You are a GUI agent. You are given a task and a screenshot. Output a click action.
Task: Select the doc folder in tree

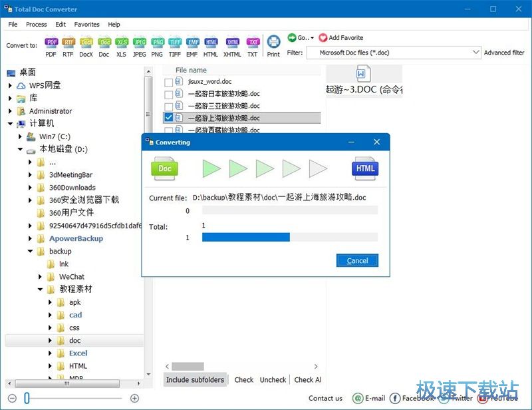coord(75,340)
